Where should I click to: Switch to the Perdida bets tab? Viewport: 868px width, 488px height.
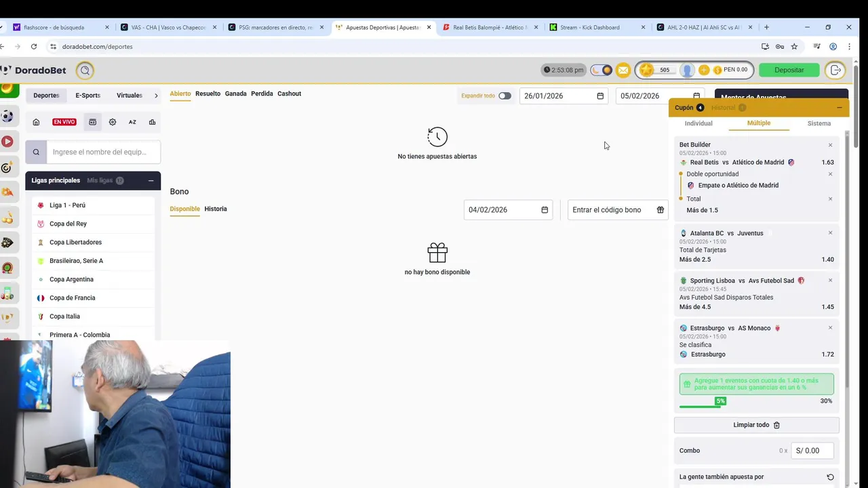(x=262, y=94)
